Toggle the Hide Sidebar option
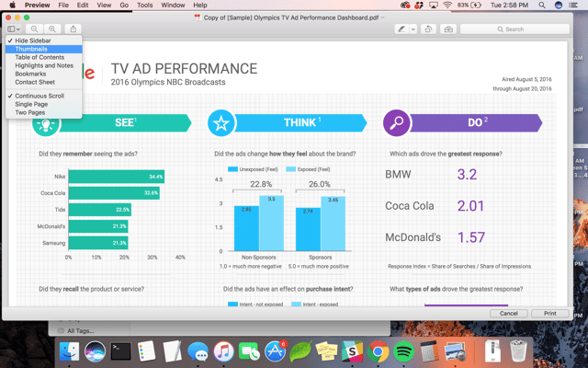 (x=33, y=41)
